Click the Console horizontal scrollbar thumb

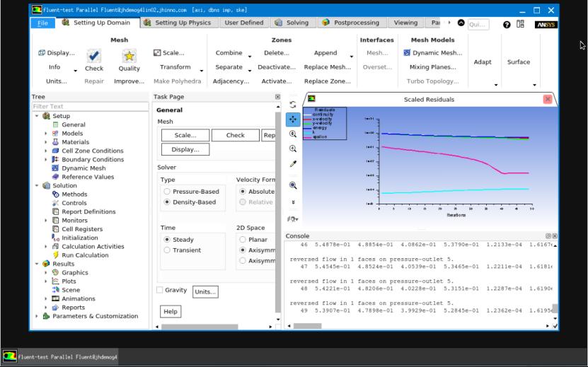(307, 326)
